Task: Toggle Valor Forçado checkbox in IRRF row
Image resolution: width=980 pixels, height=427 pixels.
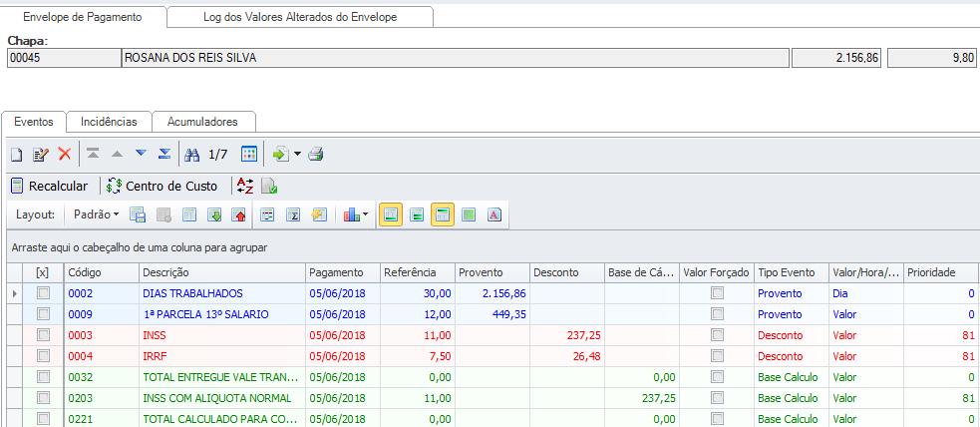Action: tap(717, 356)
